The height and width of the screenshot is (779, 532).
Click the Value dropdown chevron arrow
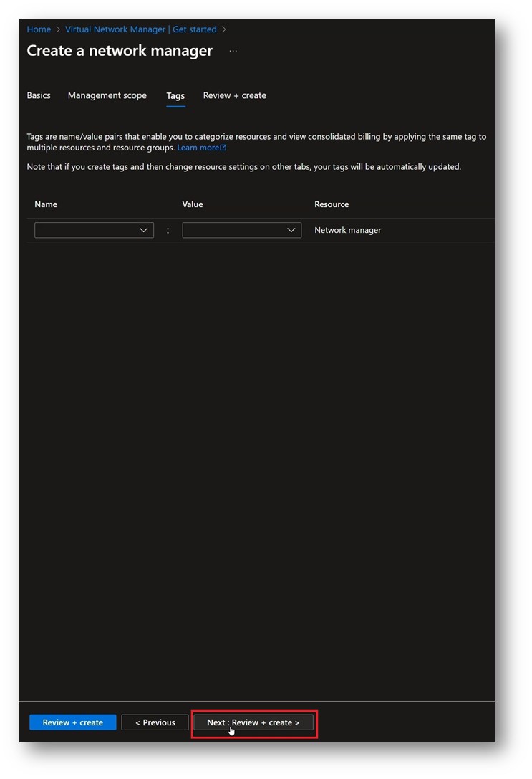click(x=291, y=230)
